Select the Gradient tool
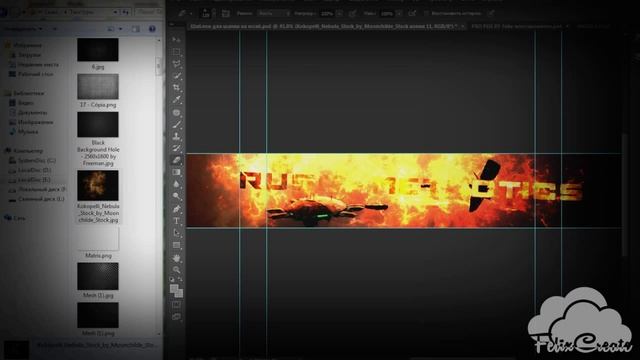The image size is (640, 360). click(x=176, y=172)
